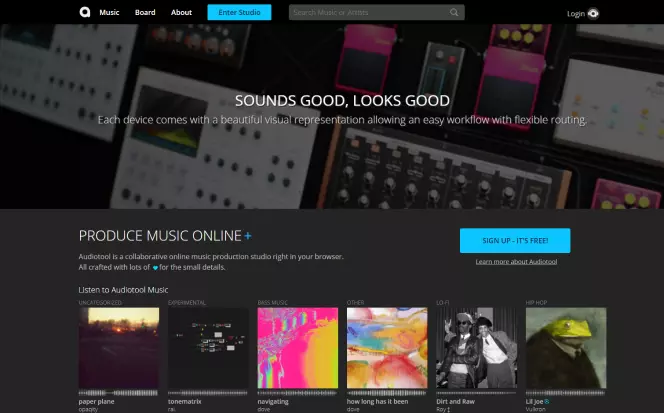The image size is (664, 413).
Task: Seek in the paper plane waveform
Action: [119, 393]
